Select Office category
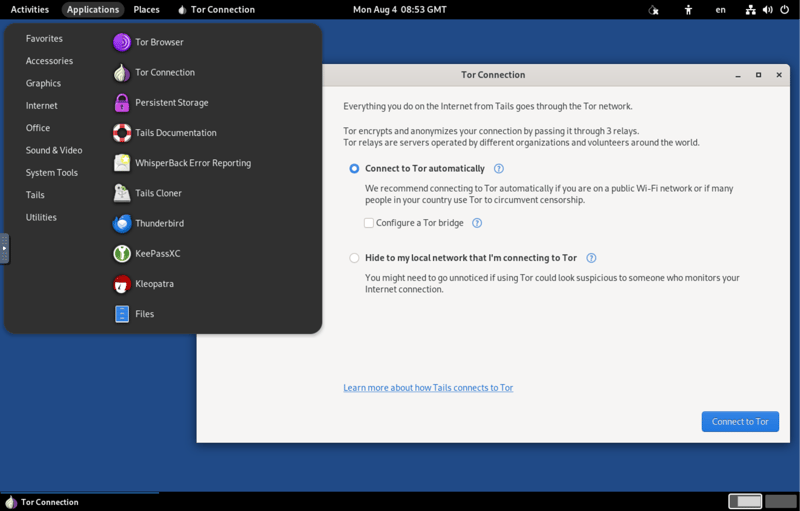Viewport: 800px width, 511px height. (38, 128)
